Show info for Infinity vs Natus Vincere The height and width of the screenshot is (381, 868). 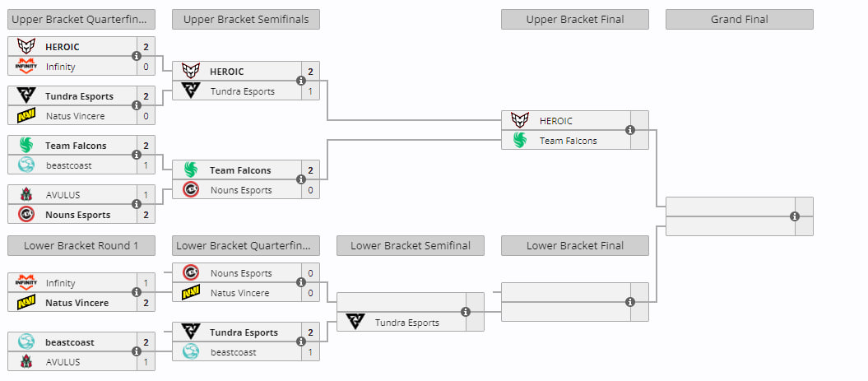click(137, 292)
